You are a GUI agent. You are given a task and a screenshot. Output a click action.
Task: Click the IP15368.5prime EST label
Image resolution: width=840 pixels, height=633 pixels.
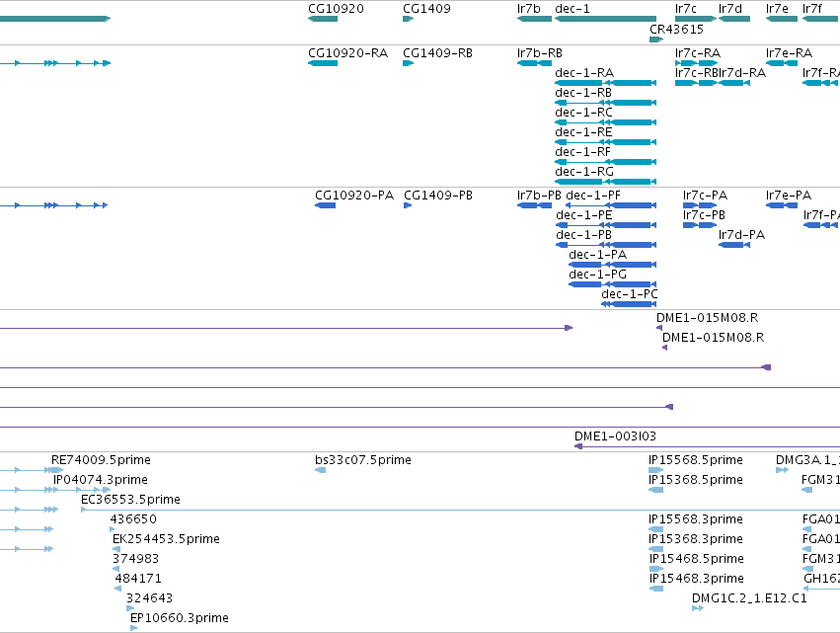695,480
